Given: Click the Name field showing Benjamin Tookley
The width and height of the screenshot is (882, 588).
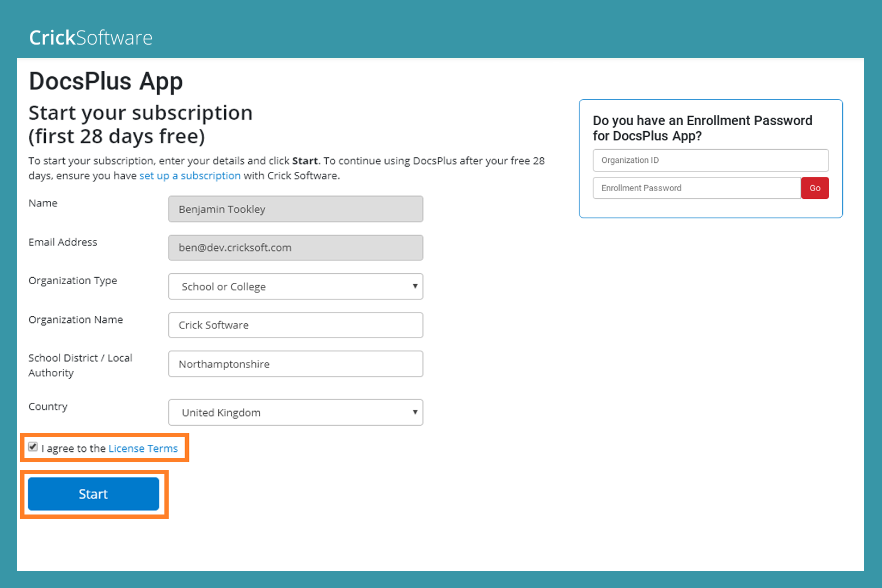Looking at the screenshot, I should pyautogui.click(x=295, y=209).
